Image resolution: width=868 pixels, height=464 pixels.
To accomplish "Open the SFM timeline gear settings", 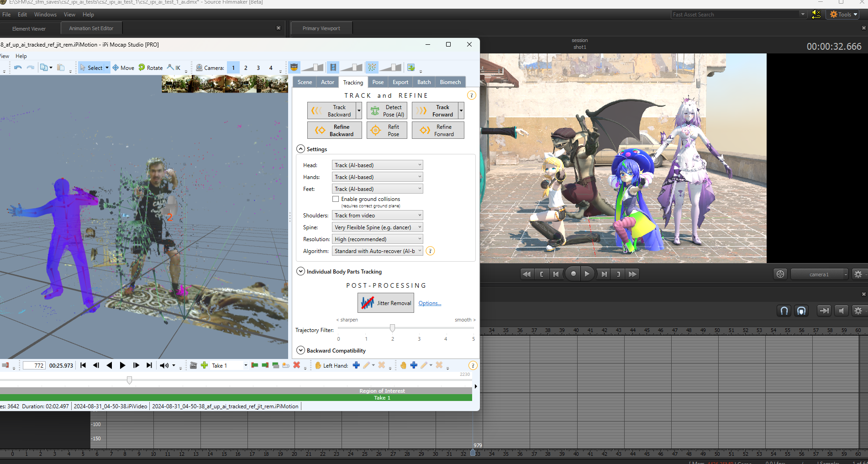I will click(858, 311).
